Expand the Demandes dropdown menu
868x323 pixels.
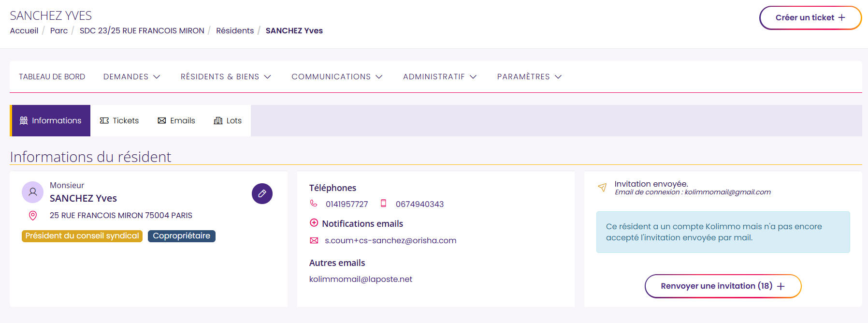coord(131,77)
